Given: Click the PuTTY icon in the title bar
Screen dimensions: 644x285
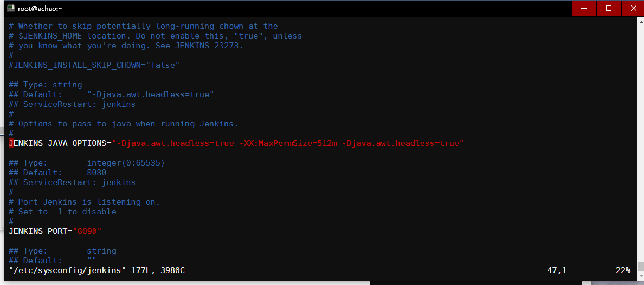Looking at the screenshot, I should pos(10,8).
